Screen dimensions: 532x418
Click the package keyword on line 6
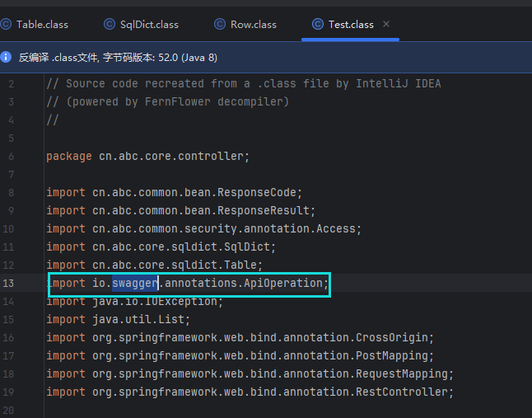pos(69,157)
